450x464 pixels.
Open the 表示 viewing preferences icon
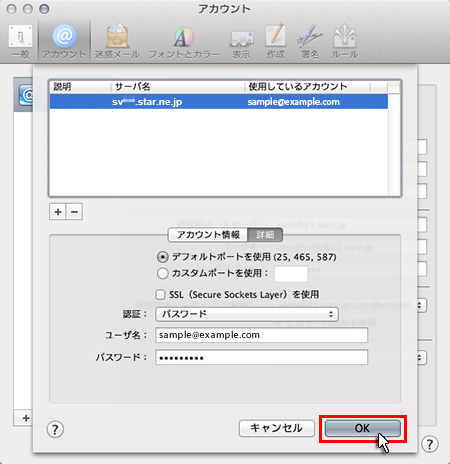click(x=241, y=41)
